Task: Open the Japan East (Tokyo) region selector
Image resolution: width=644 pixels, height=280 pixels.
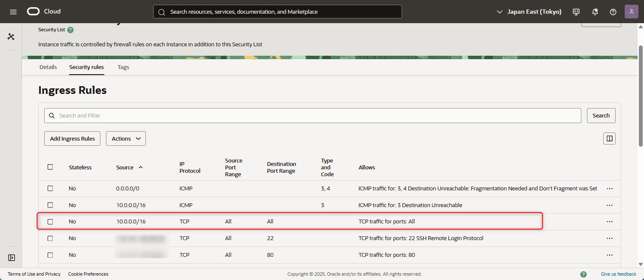Action: [529, 12]
